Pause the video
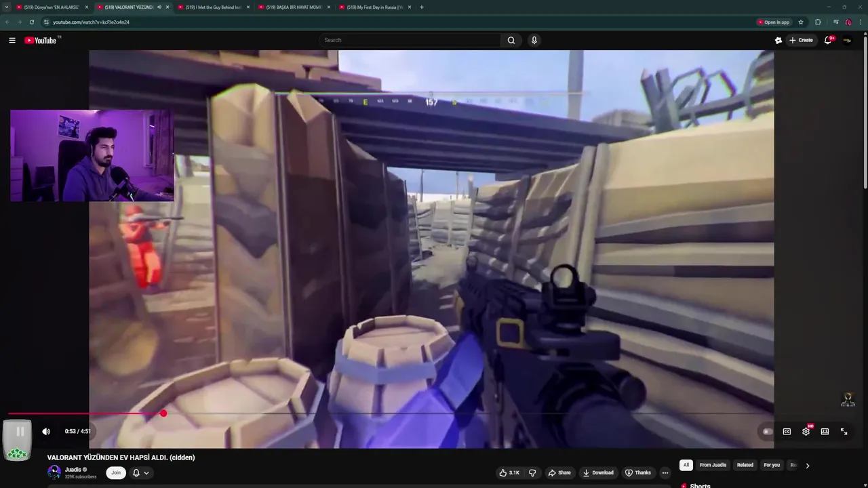 [20, 431]
